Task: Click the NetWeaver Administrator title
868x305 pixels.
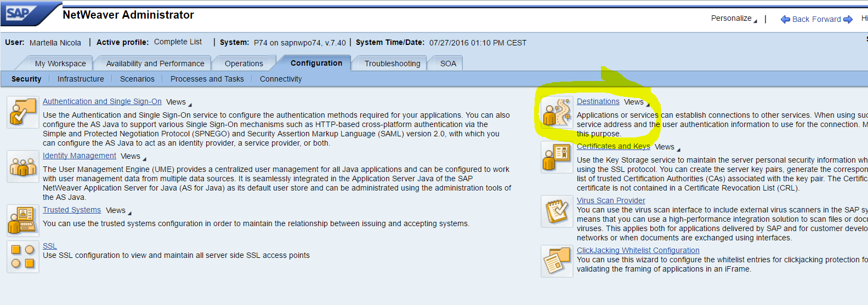Action: point(128,15)
